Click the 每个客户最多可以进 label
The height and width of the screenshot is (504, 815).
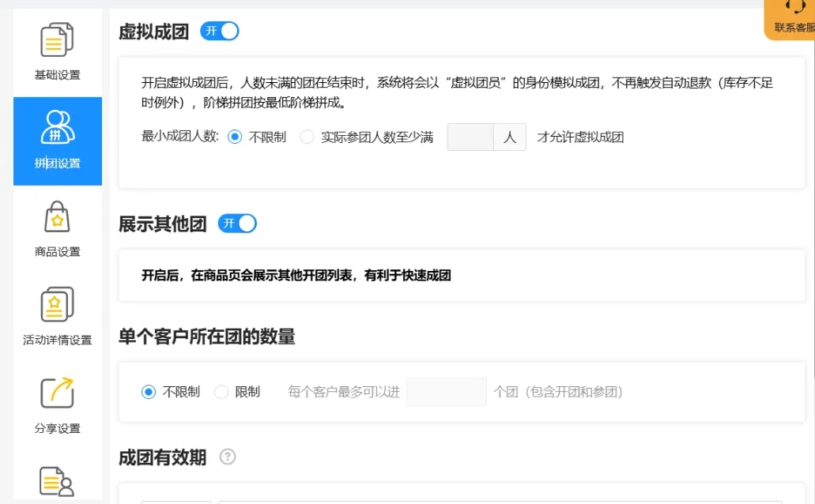click(x=344, y=392)
